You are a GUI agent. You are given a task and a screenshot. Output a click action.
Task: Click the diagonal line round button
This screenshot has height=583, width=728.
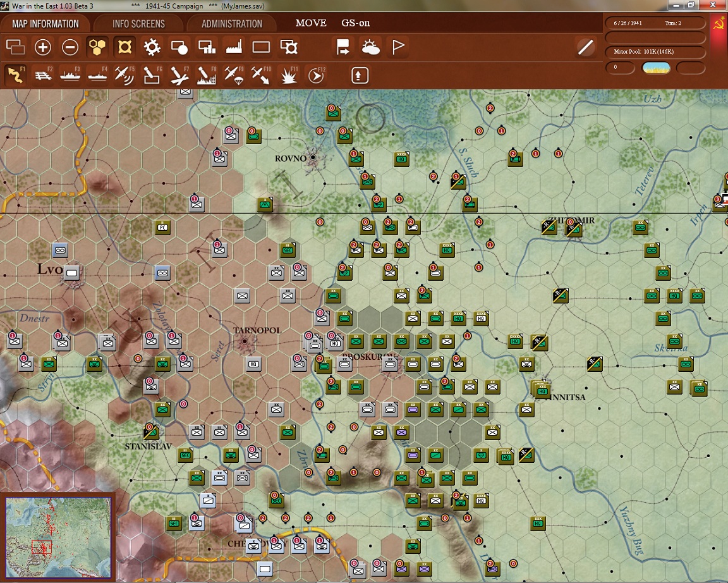(x=585, y=47)
